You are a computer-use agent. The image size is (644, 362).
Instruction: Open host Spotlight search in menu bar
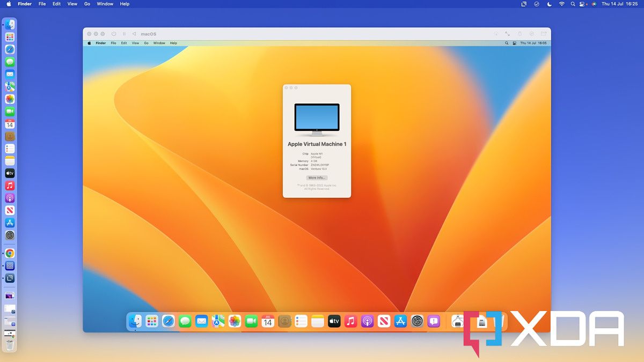coord(573,4)
